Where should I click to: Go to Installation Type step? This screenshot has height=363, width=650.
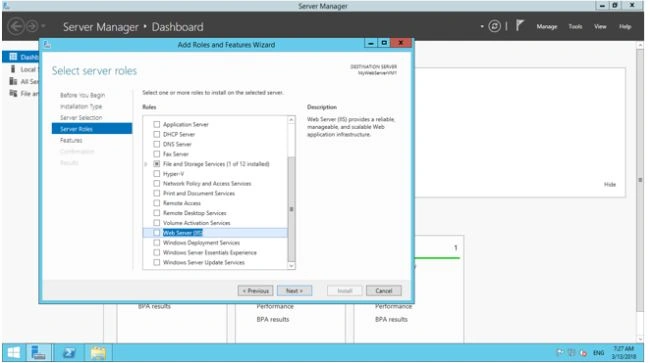[81, 106]
